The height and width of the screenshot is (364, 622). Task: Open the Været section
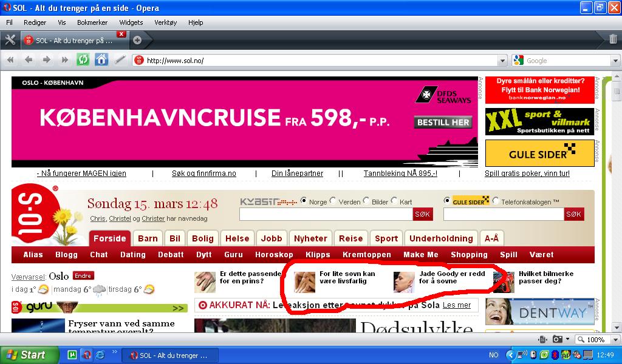pyautogui.click(x=541, y=255)
